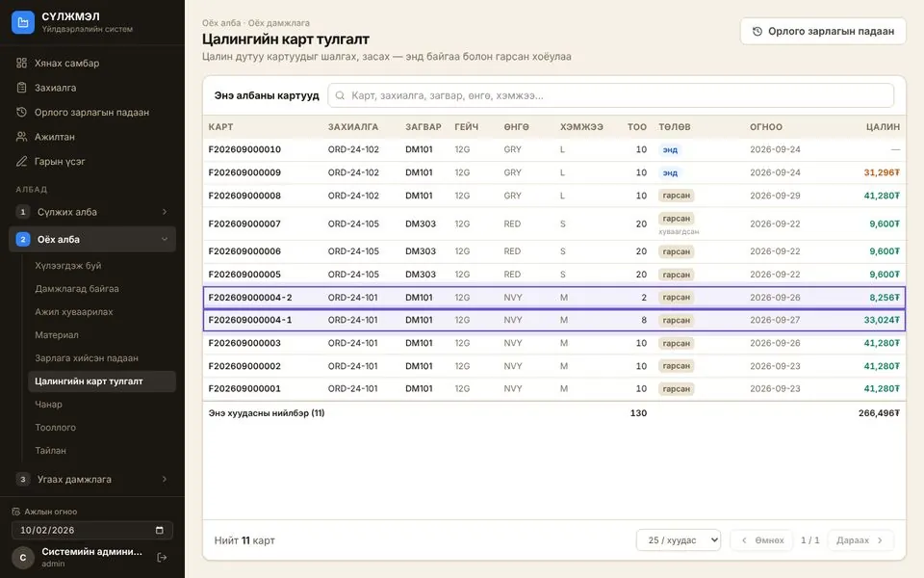Click card F202609000004-1
The image size is (924, 578).
(554, 320)
